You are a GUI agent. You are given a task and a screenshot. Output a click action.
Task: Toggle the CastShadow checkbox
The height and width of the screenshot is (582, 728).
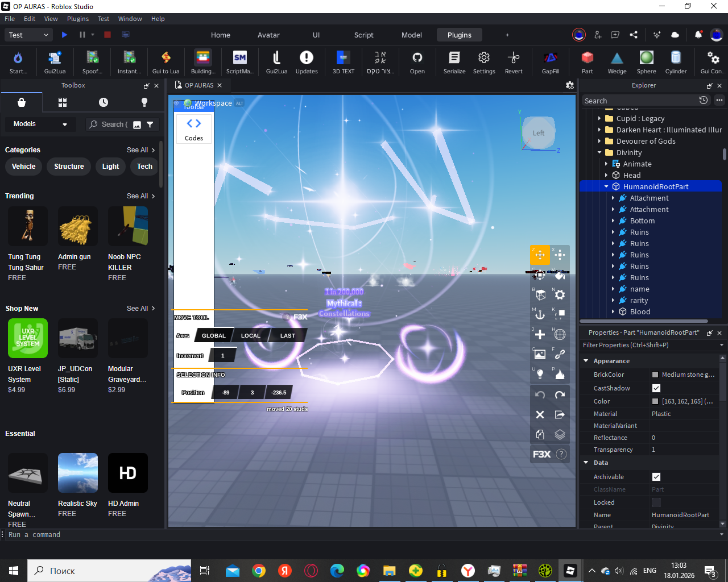click(x=656, y=388)
